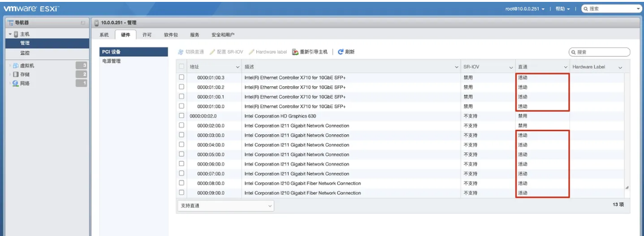Open the SR-IOV column dropdown arrow

tap(511, 67)
